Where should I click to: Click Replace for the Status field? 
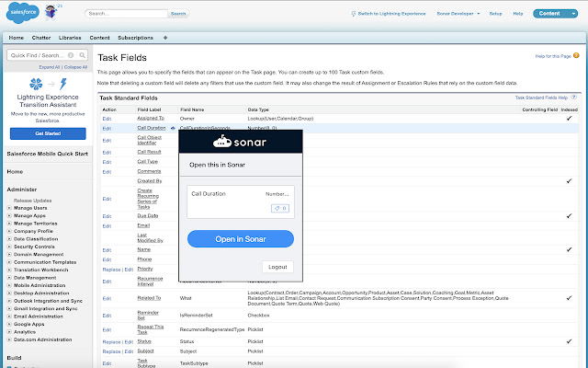click(x=111, y=342)
